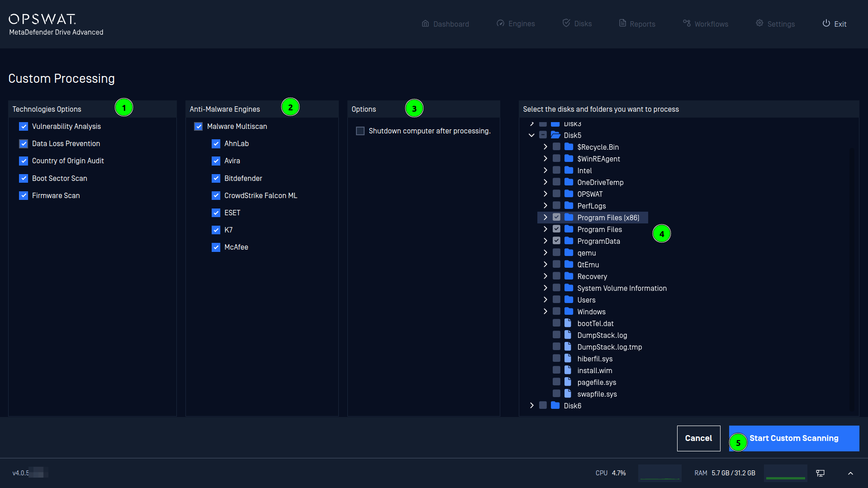The width and height of the screenshot is (868, 488).
Task: Expand the status bar up chevron
Action: pyautogui.click(x=850, y=473)
